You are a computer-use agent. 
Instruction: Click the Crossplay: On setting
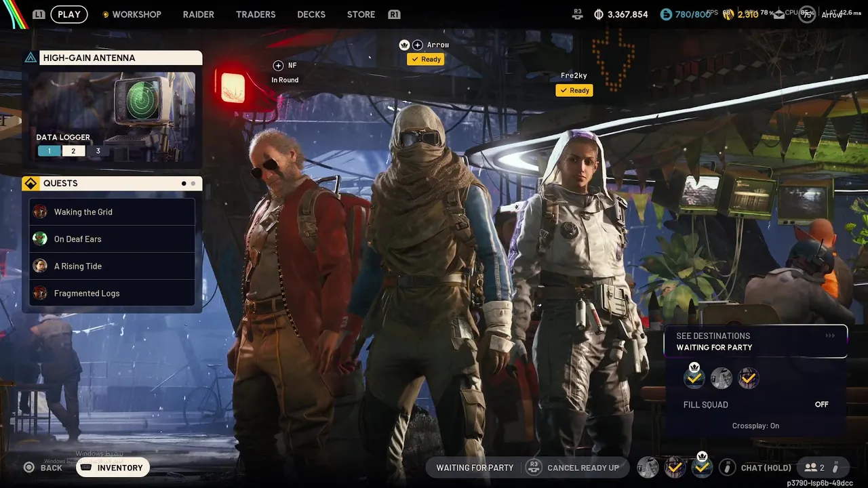pos(755,426)
